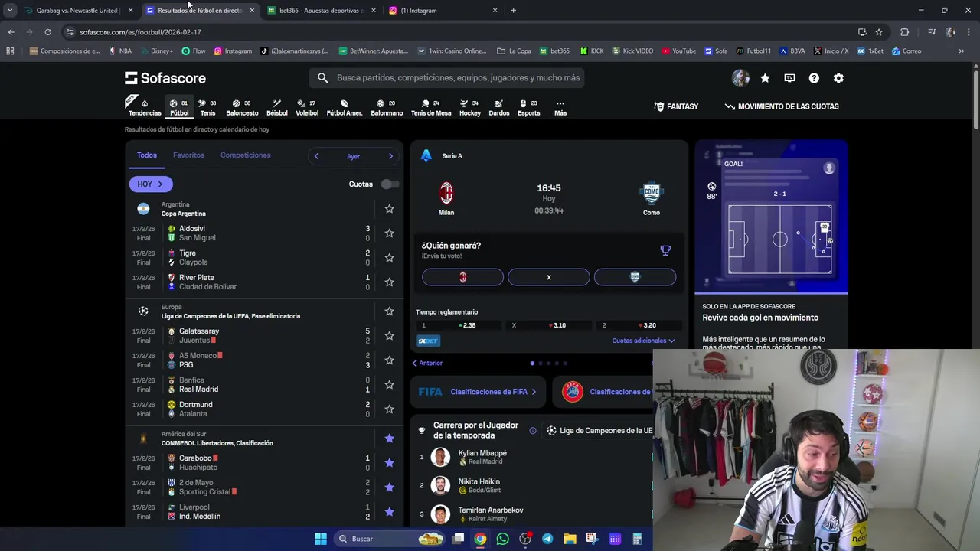Toggle the Cuotas switch
Viewport: 980px width, 551px height.
coord(390,184)
